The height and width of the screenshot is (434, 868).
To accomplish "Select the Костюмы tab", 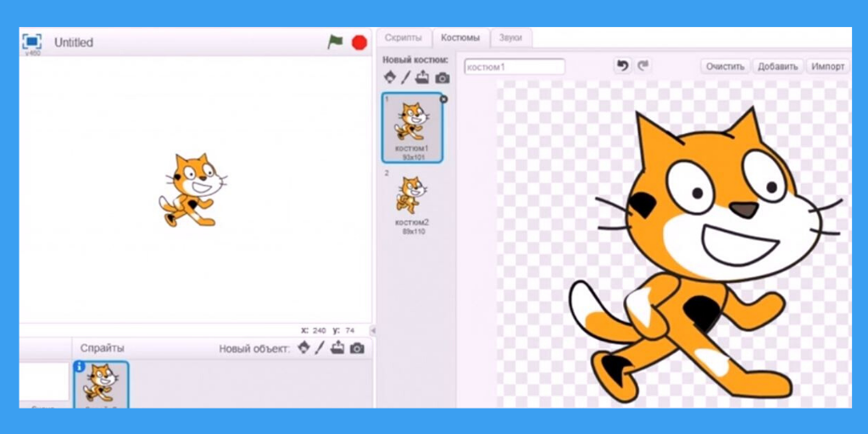I will point(460,37).
